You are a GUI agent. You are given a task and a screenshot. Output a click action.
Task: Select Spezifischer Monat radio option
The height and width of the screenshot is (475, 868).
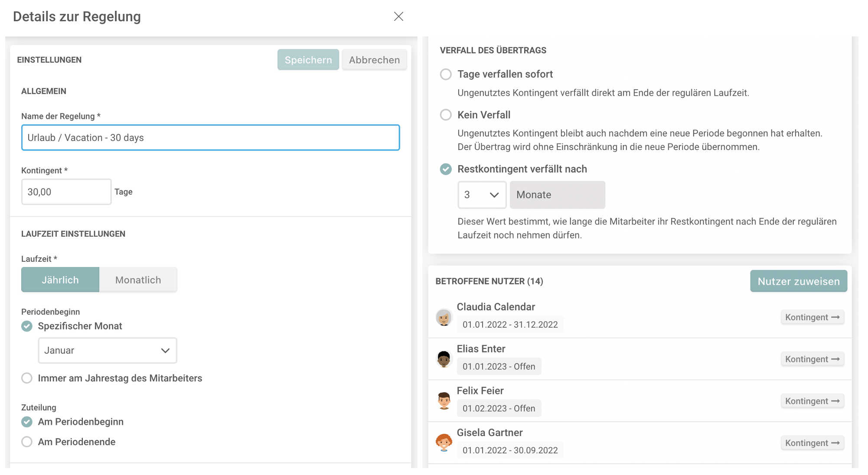click(27, 326)
